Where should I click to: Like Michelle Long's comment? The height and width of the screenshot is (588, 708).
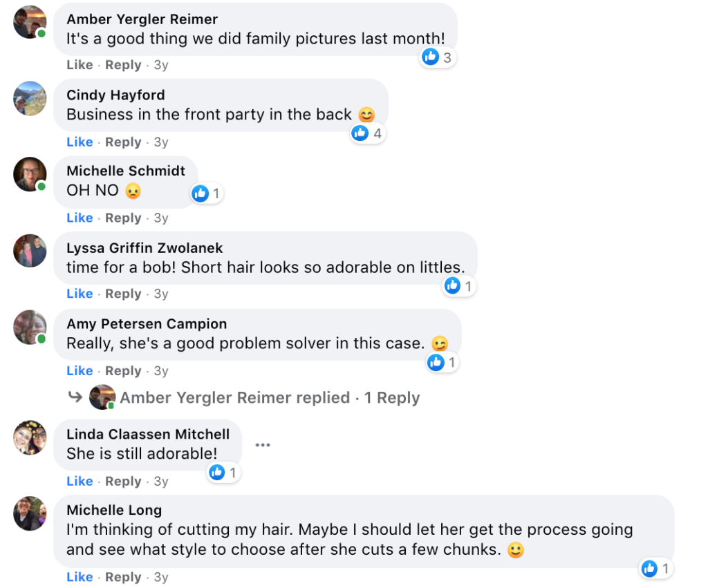(x=80, y=577)
